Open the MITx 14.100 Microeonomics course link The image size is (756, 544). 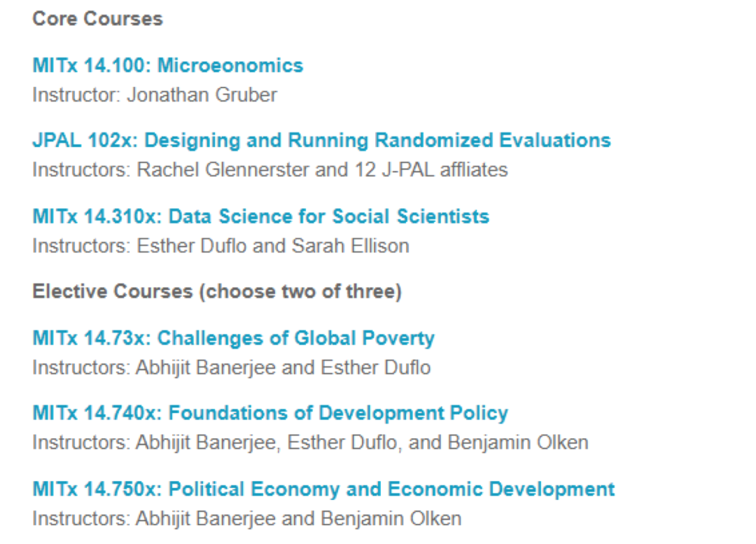click(168, 66)
